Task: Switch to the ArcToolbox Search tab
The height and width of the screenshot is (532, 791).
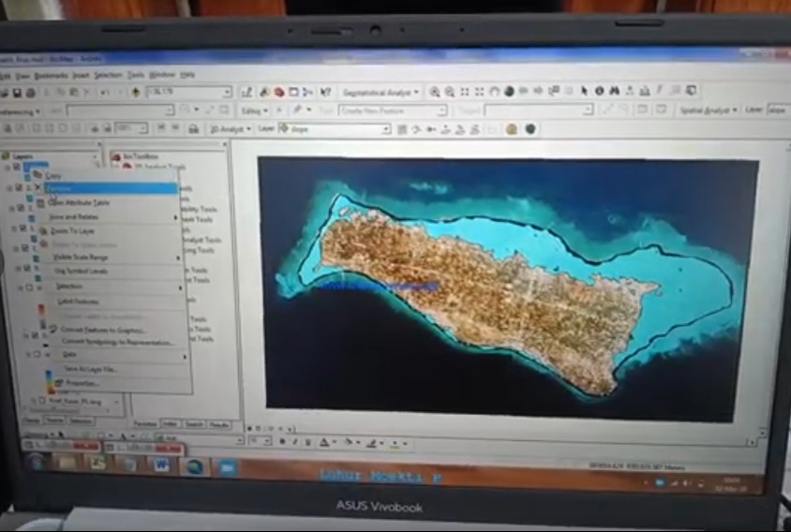Action: point(194,424)
